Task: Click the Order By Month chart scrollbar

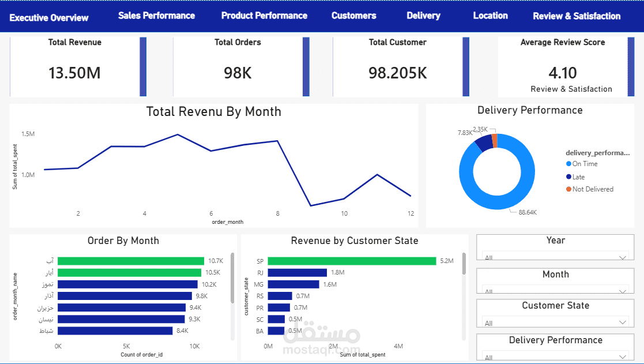Action: (x=232, y=277)
